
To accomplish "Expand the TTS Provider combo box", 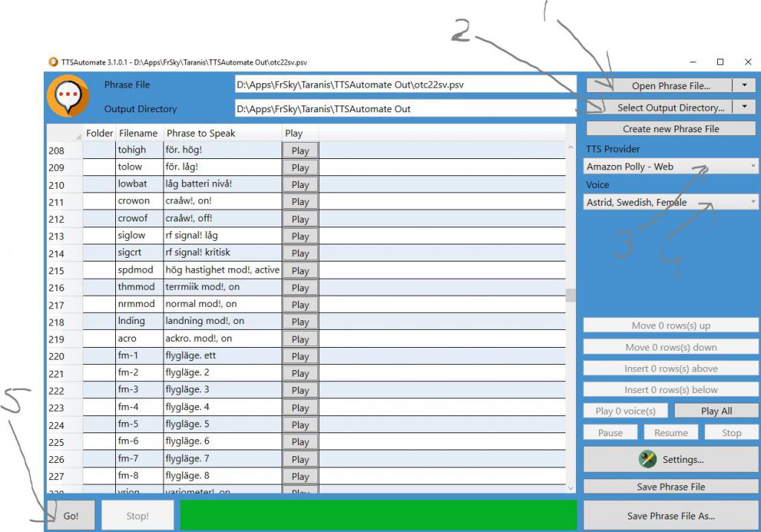I will pos(671,166).
